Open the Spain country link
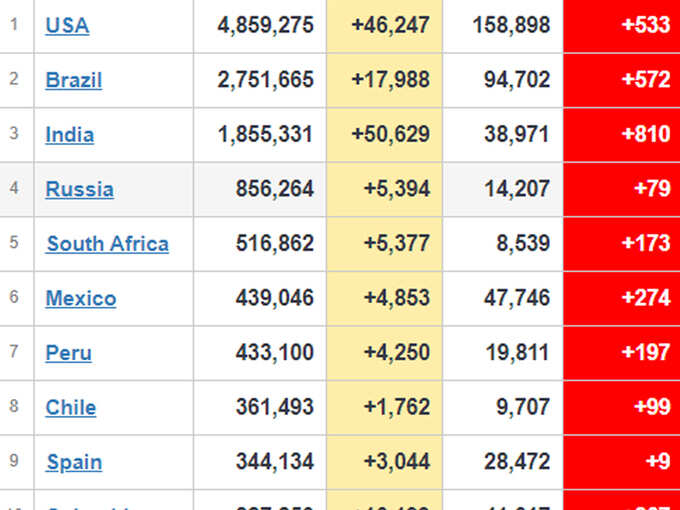Image resolution: width=680 pixels, height=510 pixels. (x=74, y=462)
